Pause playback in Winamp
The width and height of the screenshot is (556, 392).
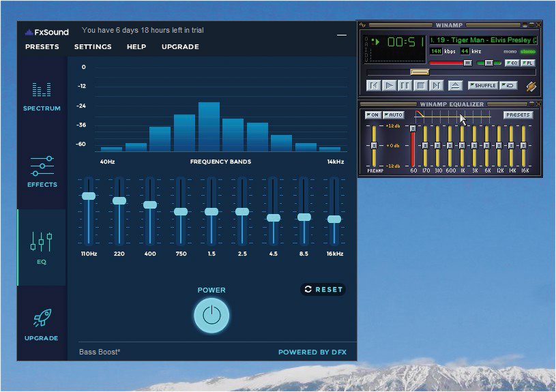pos(405,85)
